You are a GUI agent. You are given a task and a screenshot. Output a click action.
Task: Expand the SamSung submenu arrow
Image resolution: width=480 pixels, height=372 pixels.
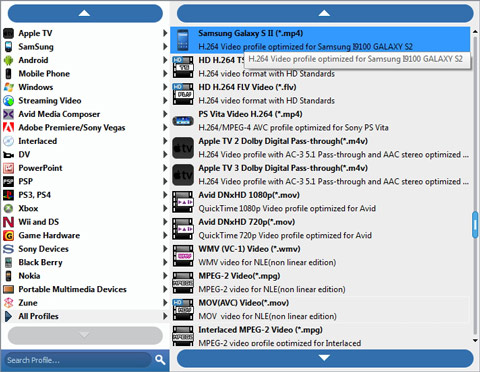(x=165, y=47)
